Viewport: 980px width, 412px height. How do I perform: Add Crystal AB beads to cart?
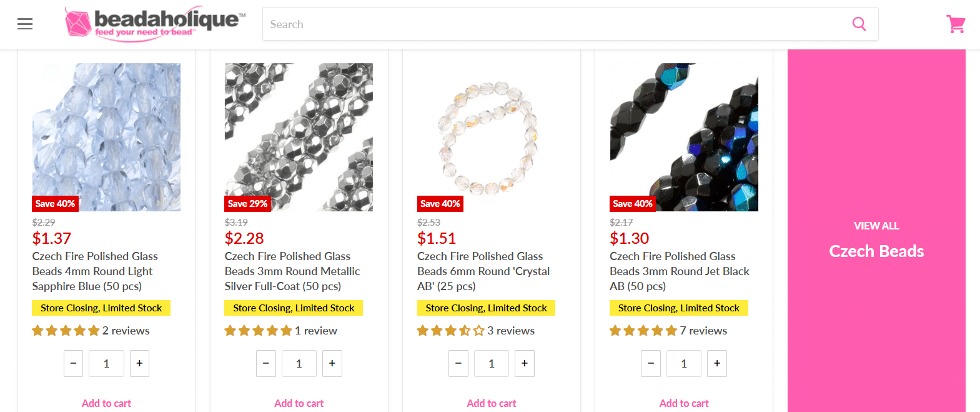[491, 403]
